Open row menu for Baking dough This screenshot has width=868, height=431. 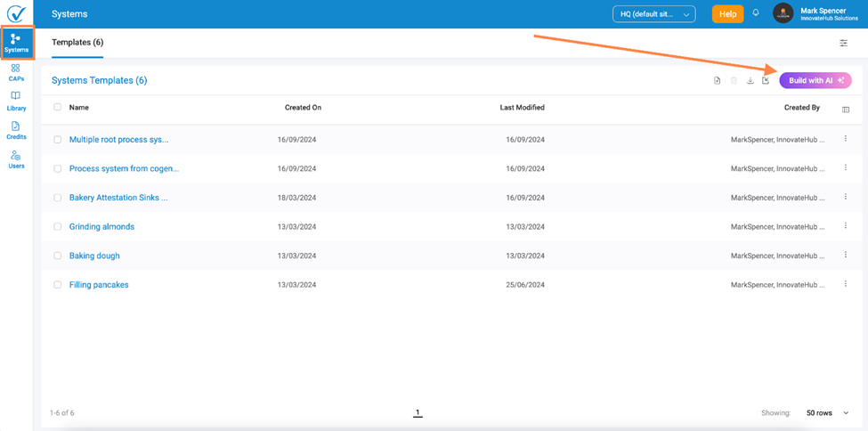coord(846,255)
